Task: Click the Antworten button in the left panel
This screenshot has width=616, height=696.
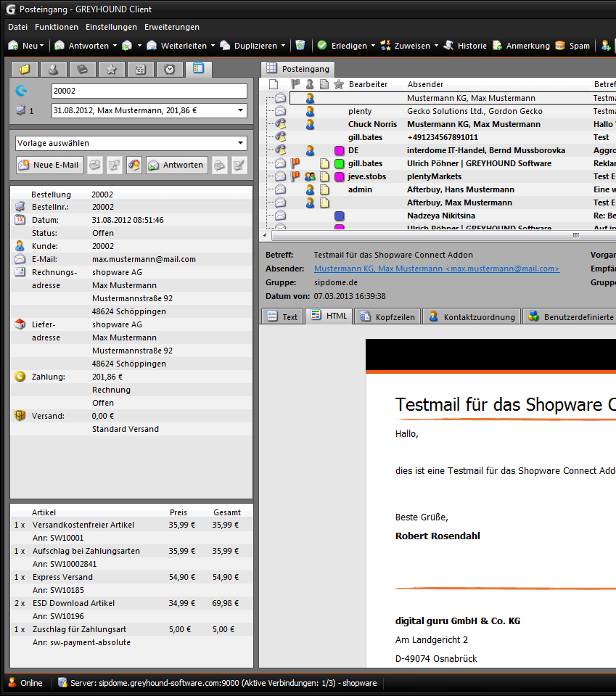Action: 177,165
